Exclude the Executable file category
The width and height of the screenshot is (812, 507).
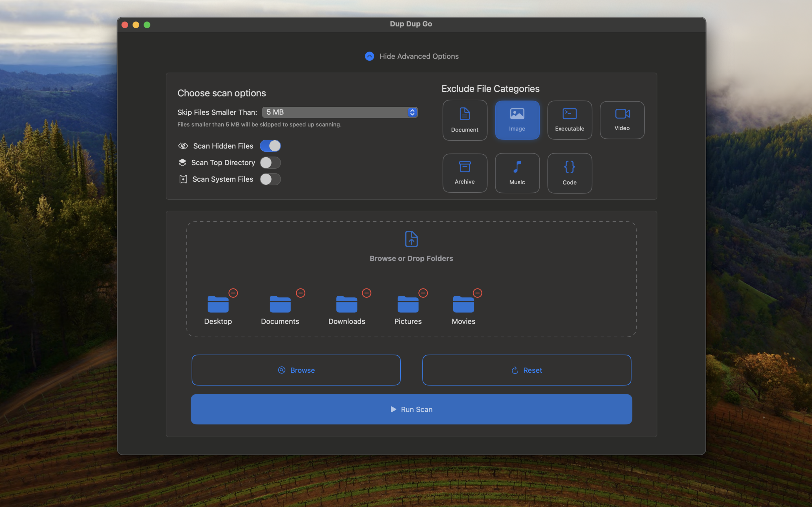coord(570,120)
